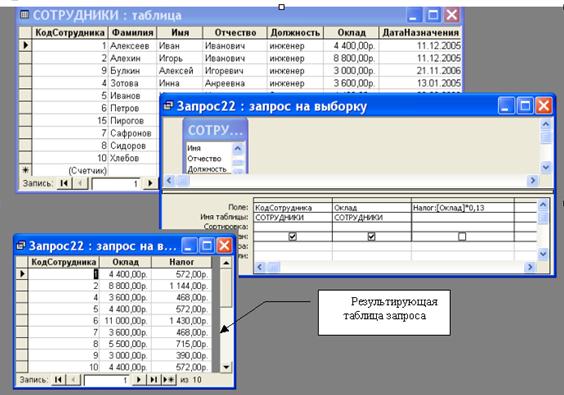The width and height of the screenshot is (564, 395).
Task: Check the Налог column show checkbox
Action: click(x=462, y=236)
